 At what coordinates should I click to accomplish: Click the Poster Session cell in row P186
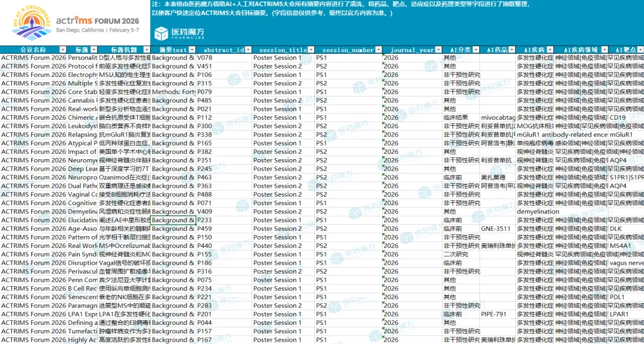284,263
